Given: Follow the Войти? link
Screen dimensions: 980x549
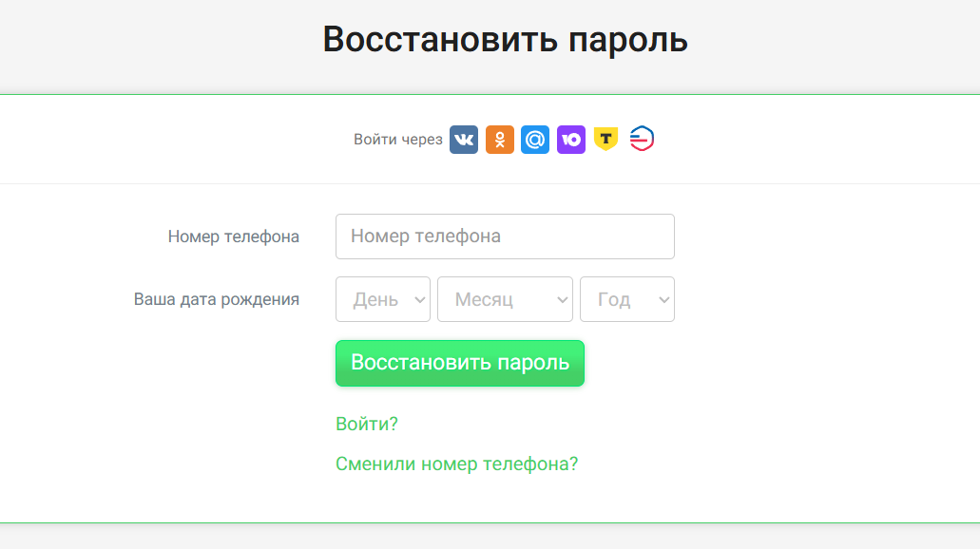Looking at the screenshot, I should pos(367,424).
